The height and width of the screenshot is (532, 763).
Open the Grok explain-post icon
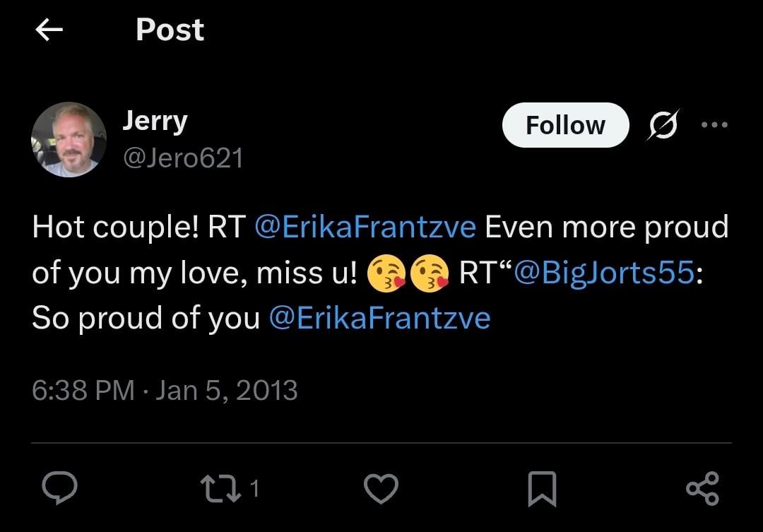point(663,125)
